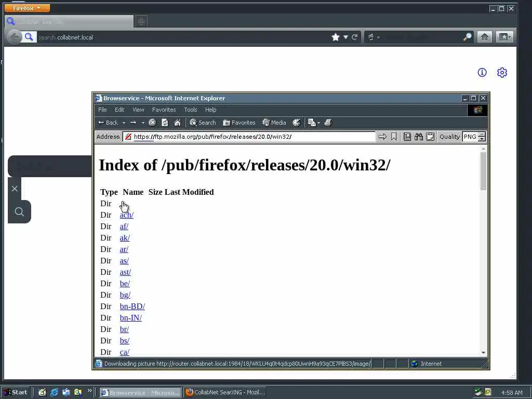Click the scroll down arrow in Internet Explorer
This screenshot has height=399, width=532.
tap(484, 353)
